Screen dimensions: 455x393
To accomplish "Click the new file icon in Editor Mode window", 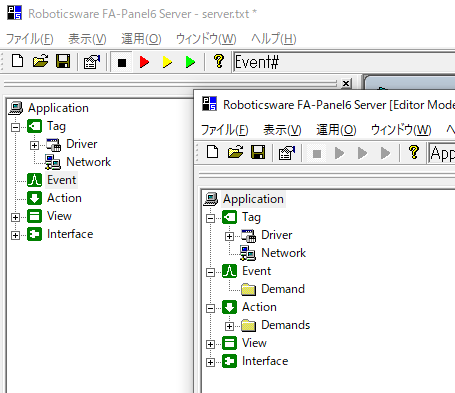I will (213, 152).
